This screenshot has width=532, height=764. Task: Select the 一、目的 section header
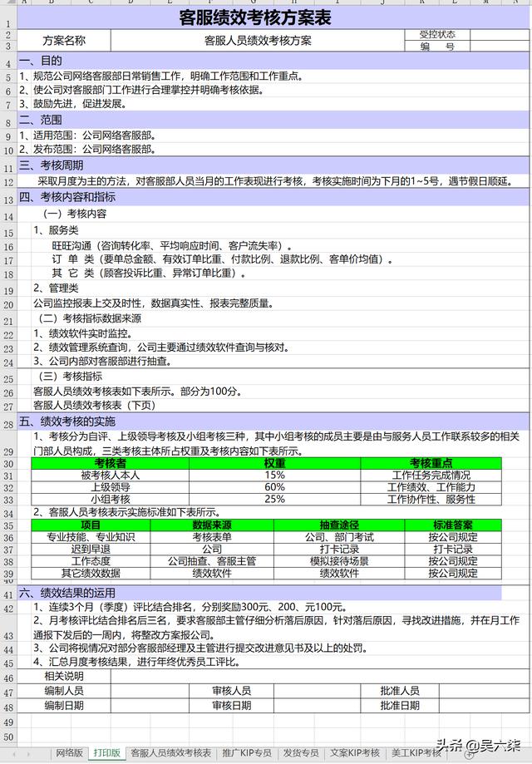point(273,61)
